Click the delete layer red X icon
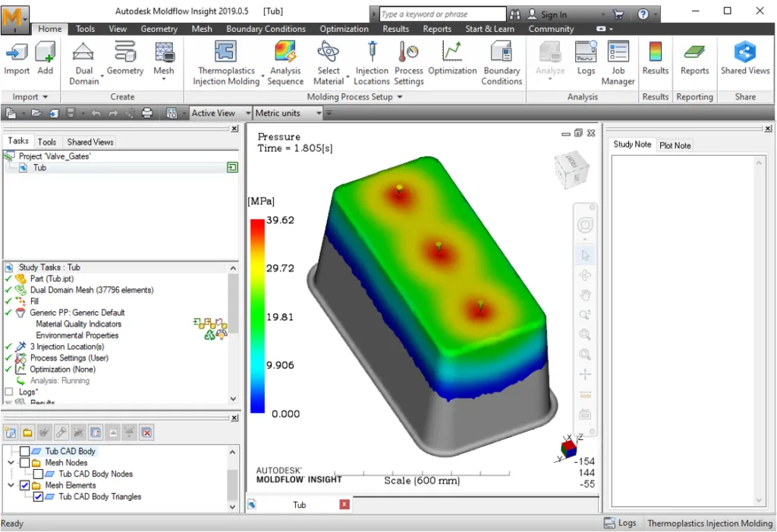The width and height of the screenshot is (777, 532). coord(146,433)
